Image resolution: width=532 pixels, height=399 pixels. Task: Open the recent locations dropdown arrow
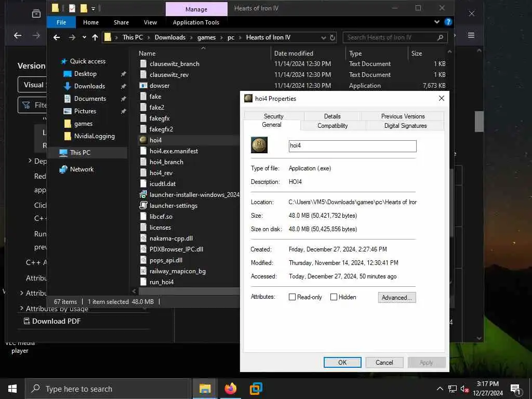(84, 37)
